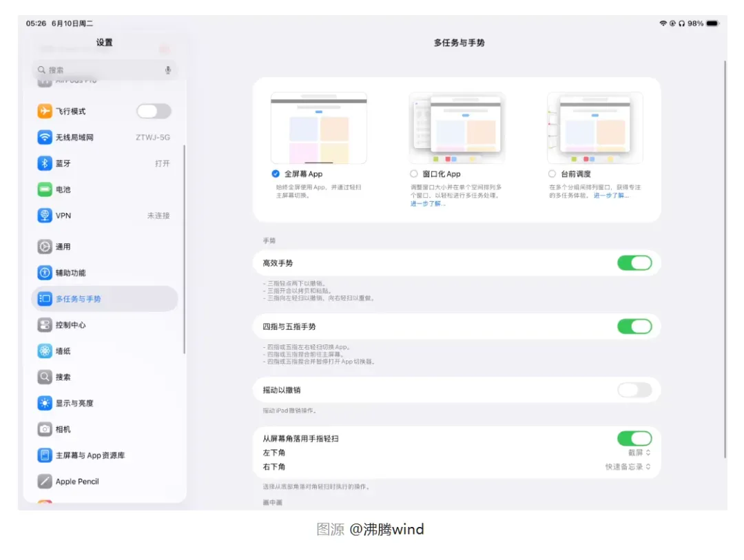Click the 搜索 search input field
This screenshot has height=560, width=744.
pyautogui.click(x=105, y=70)
